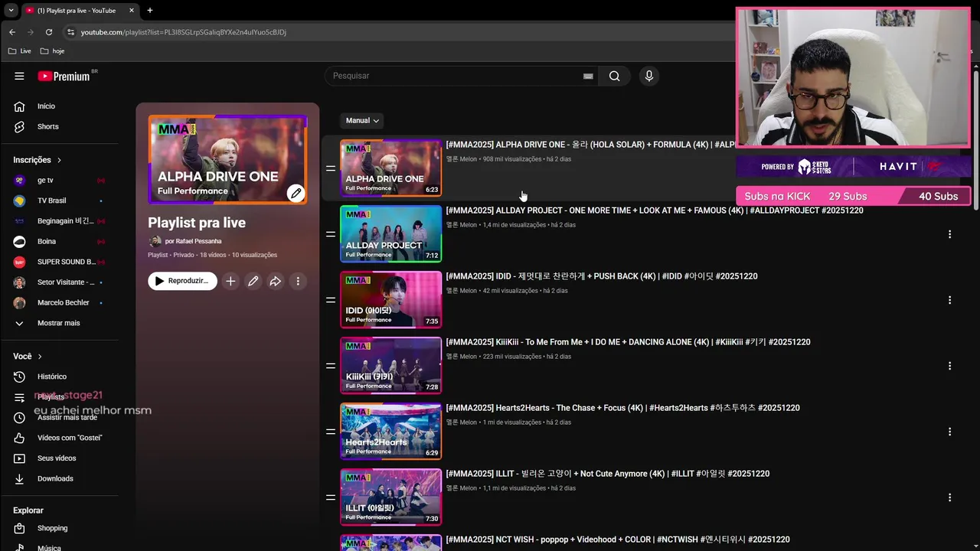
Task: Go back in browser history
Action: (x=12, y=32)
